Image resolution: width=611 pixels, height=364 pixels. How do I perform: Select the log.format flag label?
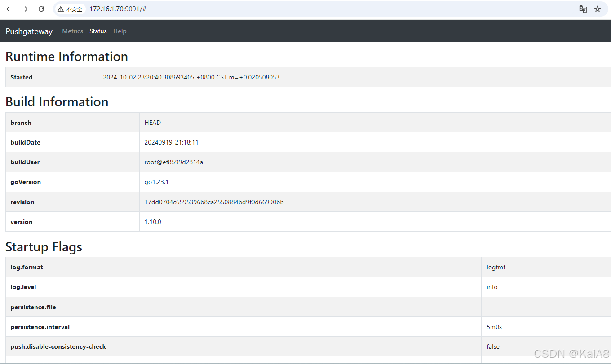coord(27,267)
